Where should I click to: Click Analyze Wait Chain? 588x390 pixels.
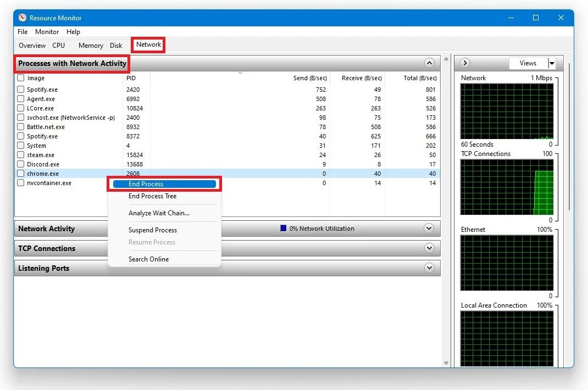[158, 213]
